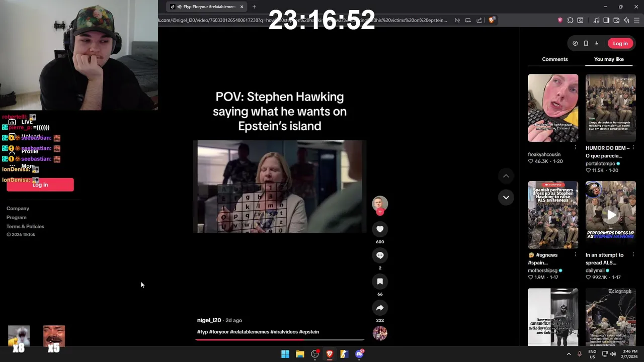Close the TikTok browser tab
This screenshot has height=362, width=644.
coord(242,7)
